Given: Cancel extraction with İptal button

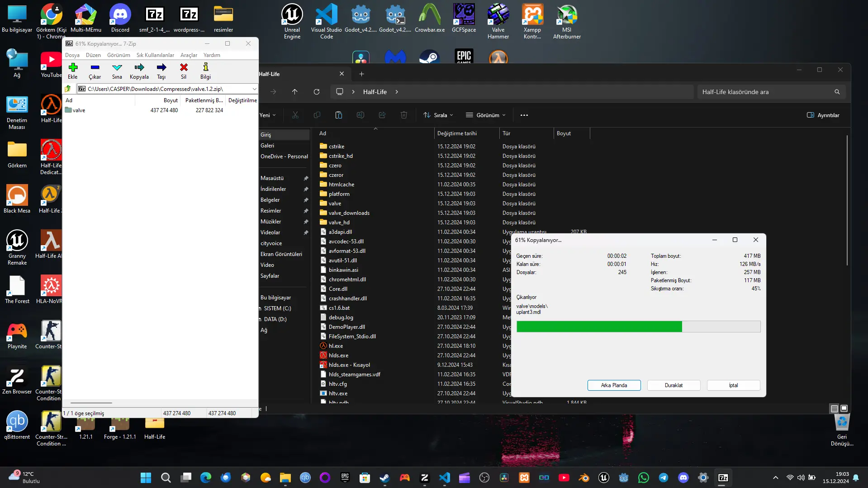Looking at the screenshot, I should point(733,385).
